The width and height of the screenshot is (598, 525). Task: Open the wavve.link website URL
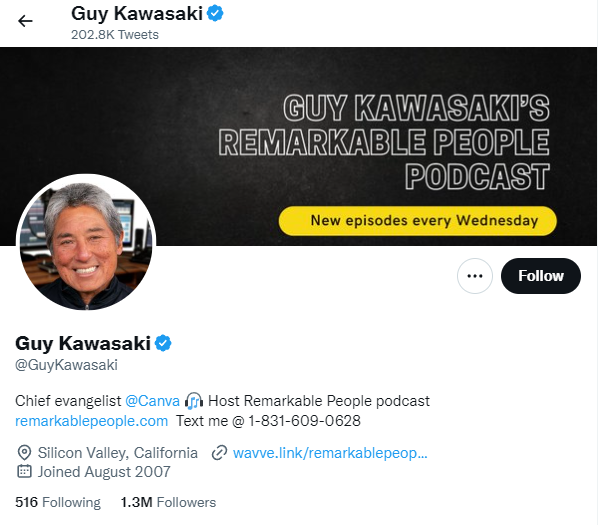(330, 453)
